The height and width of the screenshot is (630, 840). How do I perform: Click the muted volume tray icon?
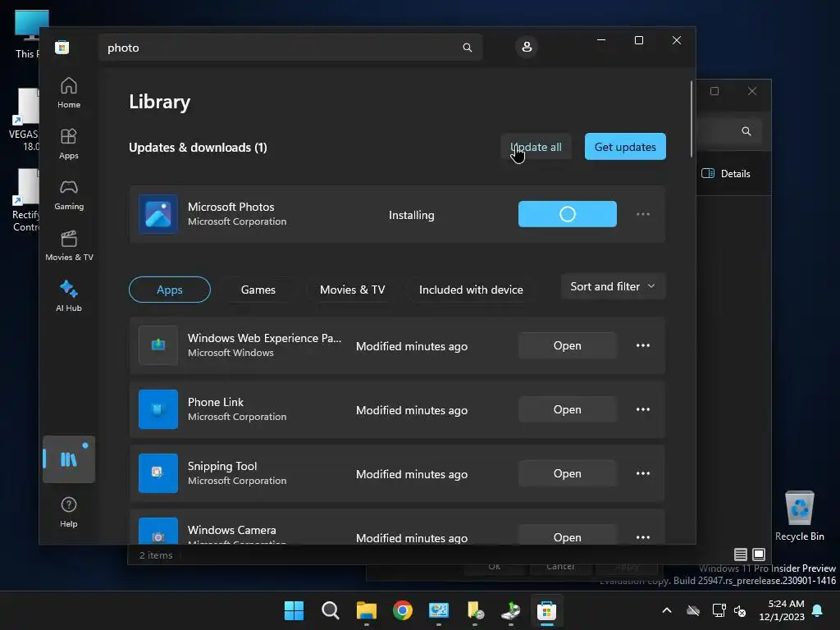click(x=741, y=610)
